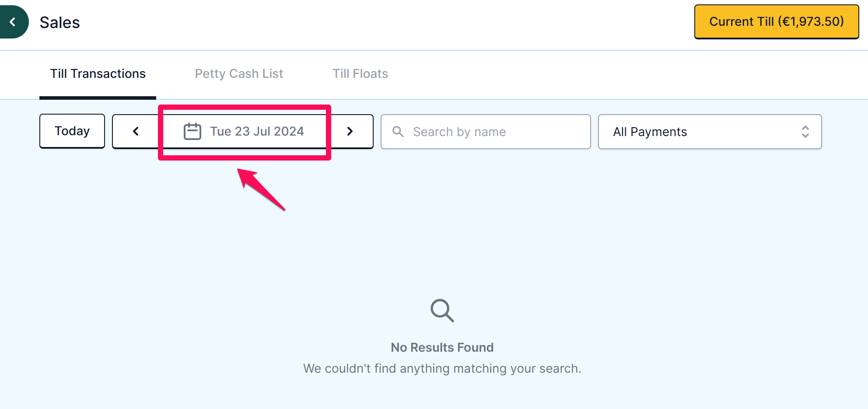Click the No Results Found heading
The height and width of the screenshot is (409, 868).
(x=442, y=347)
